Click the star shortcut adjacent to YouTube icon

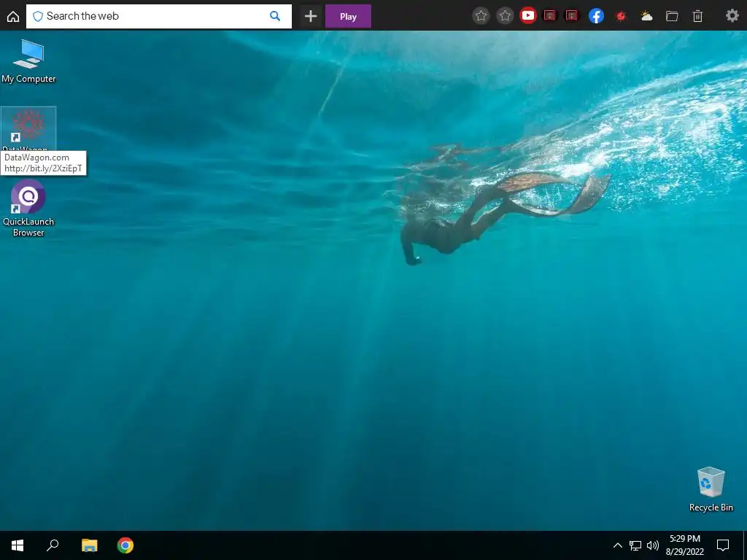505,16
